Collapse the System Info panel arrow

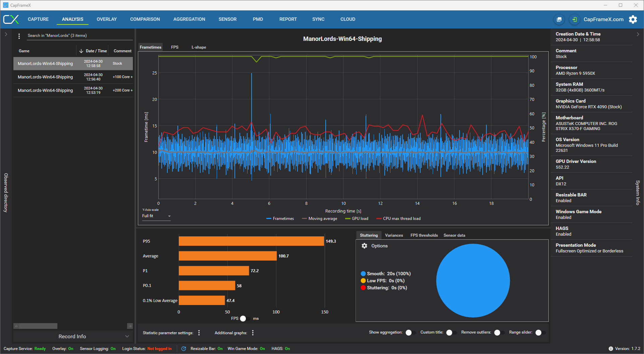tap(638, 34)
